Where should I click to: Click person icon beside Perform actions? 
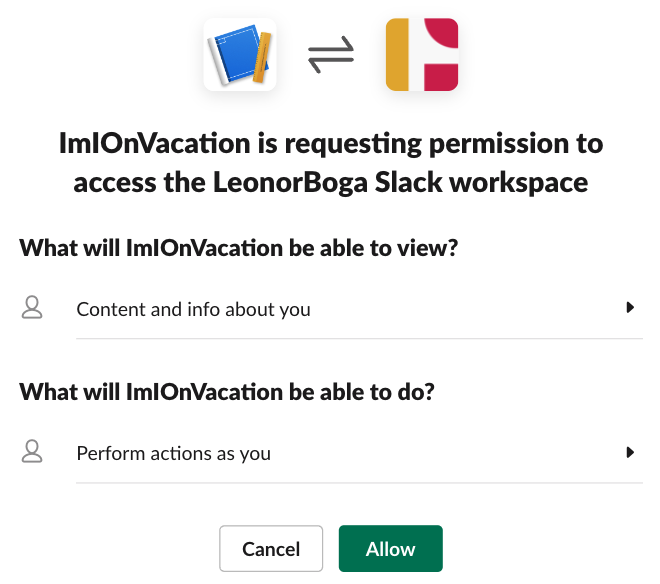[32, 451]
